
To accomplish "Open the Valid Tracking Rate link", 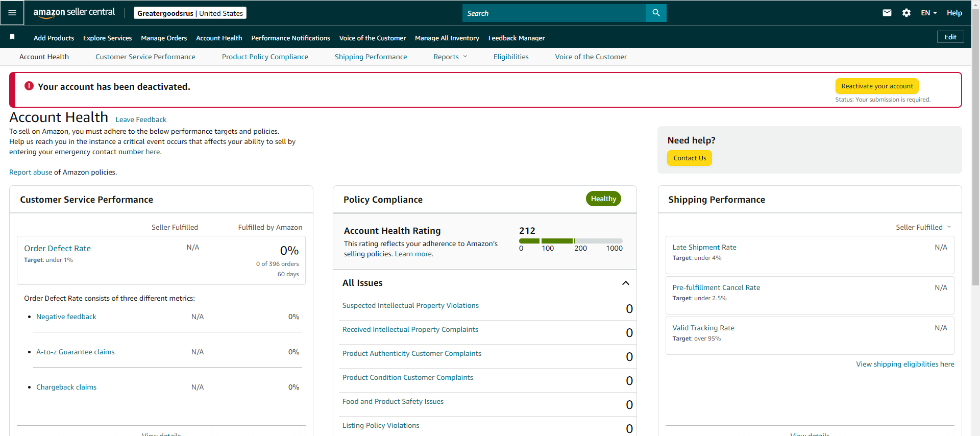I will coord(703,328).
